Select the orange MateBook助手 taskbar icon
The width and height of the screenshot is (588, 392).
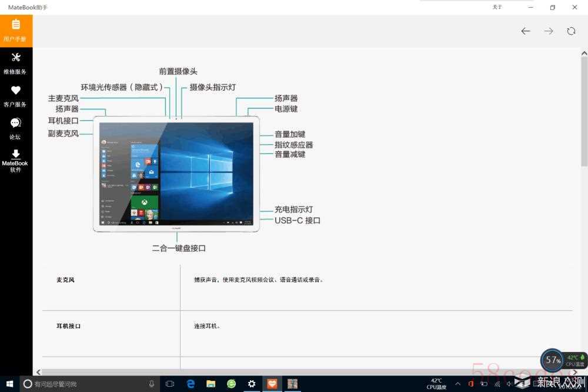(x=272, y=384)
